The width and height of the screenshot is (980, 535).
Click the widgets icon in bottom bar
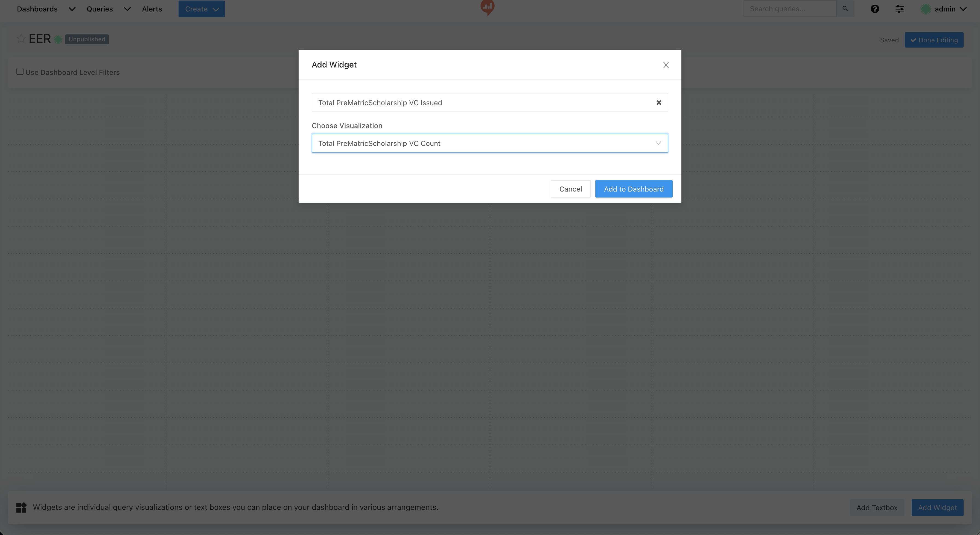coord(21,507)
